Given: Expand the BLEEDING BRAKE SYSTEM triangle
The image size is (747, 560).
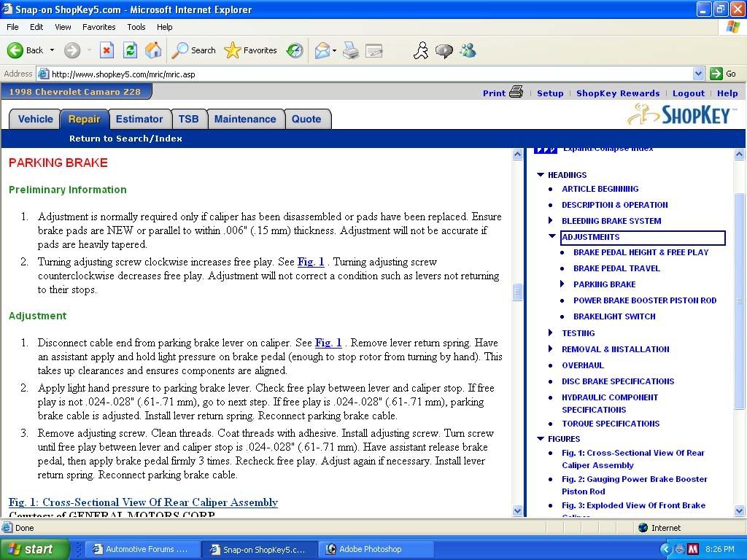Looking at the screenshot, I should click(550, 220).
